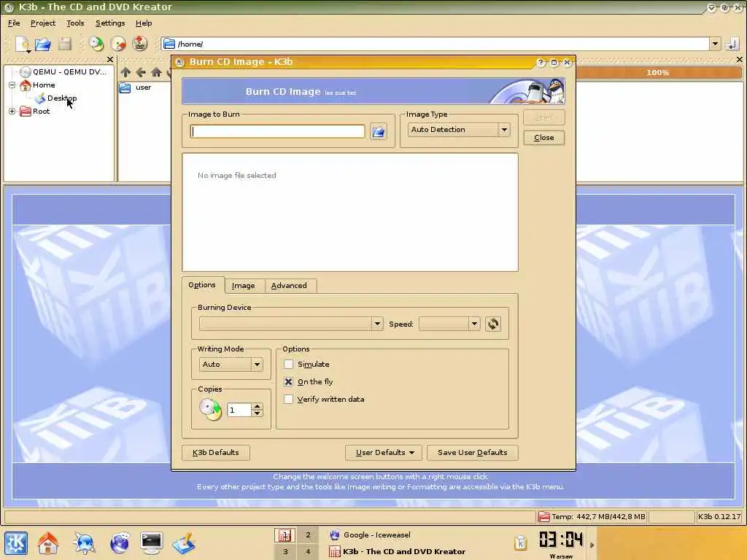Click the clock showing 03:04
This screenshot has height=560, width=747.
point(561,540)
